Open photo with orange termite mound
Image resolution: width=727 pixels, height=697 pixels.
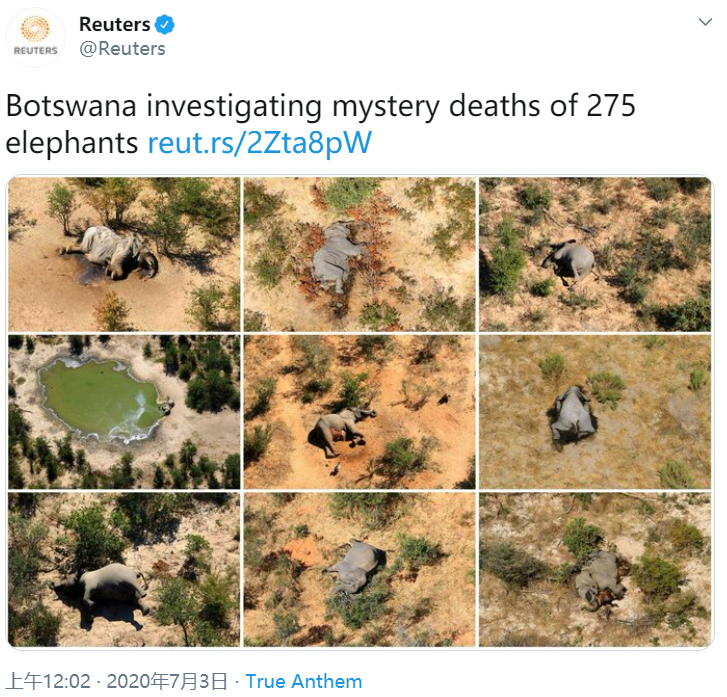point(359,569)
